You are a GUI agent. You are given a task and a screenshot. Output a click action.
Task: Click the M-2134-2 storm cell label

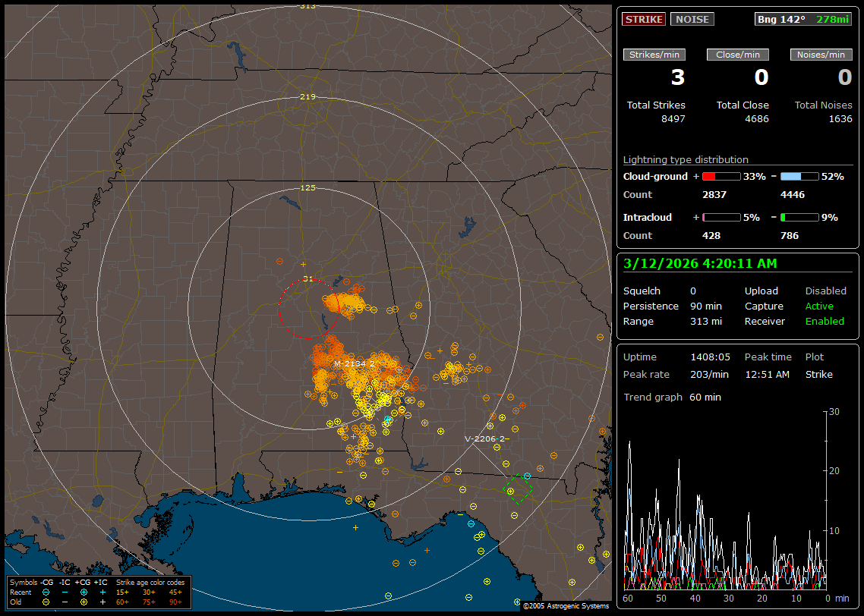355,364
